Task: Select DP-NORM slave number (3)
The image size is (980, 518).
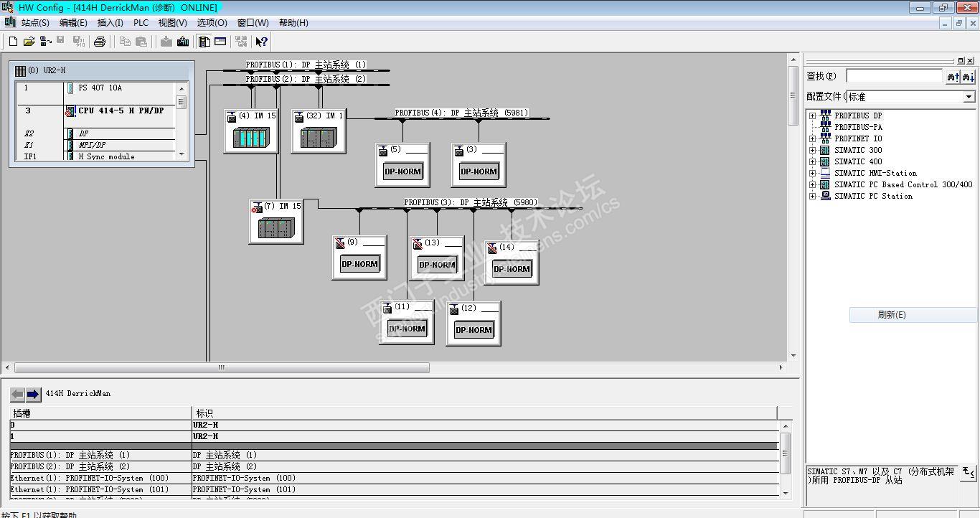Action: [479, 164]
